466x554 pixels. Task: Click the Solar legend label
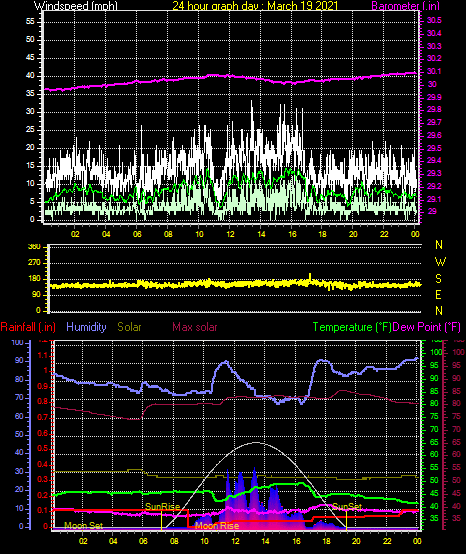[129, 327]
